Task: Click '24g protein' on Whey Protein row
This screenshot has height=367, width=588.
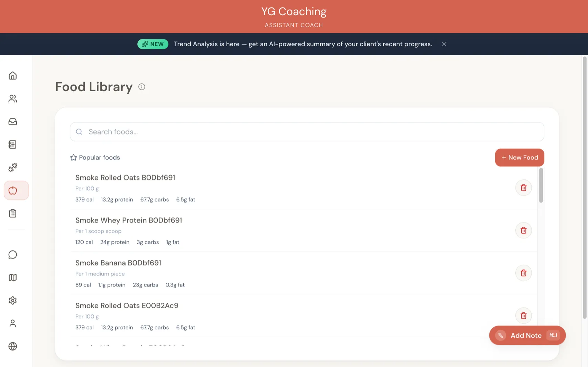Action: pos(115,242)
